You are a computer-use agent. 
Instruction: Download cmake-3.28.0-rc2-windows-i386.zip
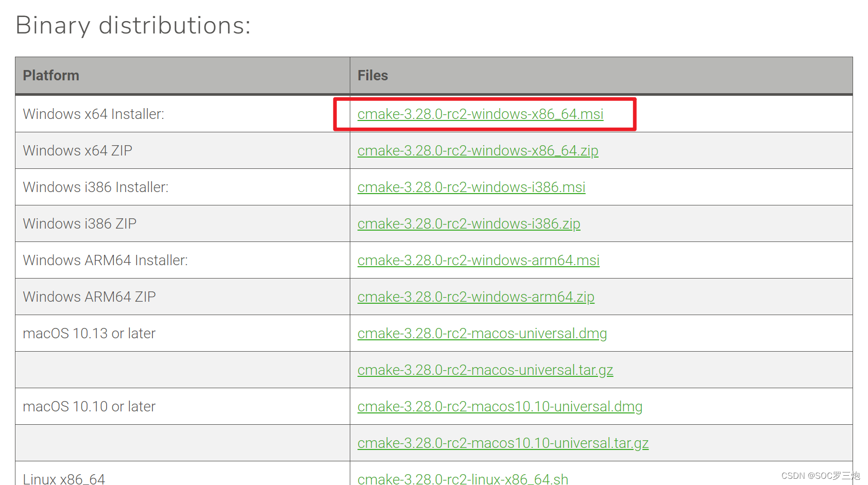coord(469,224)
